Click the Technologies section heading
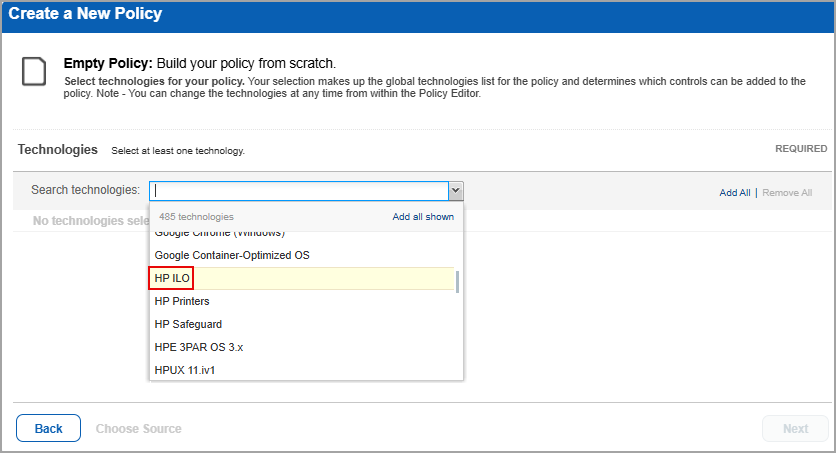Image resolution: width=836 pixels, height=453 pixels. click(57, 149)
